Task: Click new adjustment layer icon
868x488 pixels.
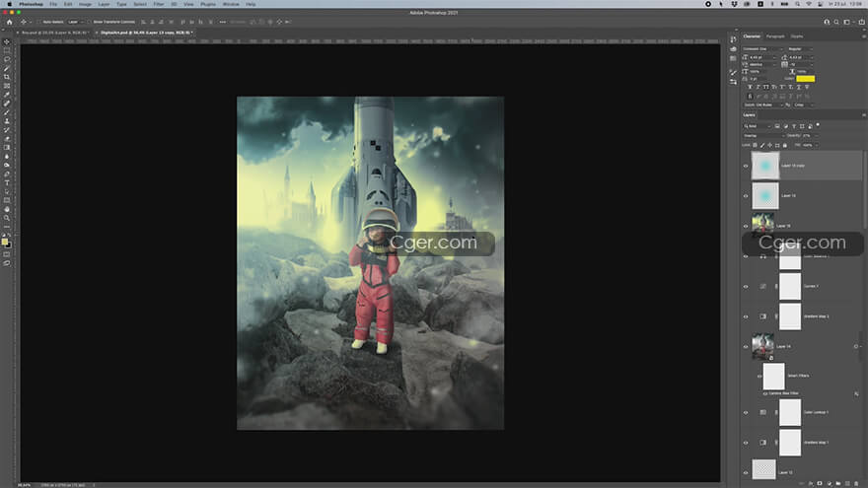Action: pos(830,484)
